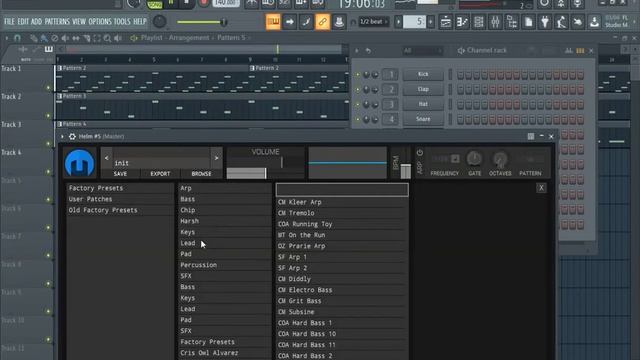Click the stamp toolbar icon
The height and width of the screenshot is (360, 640).
(x=339, y=22)
